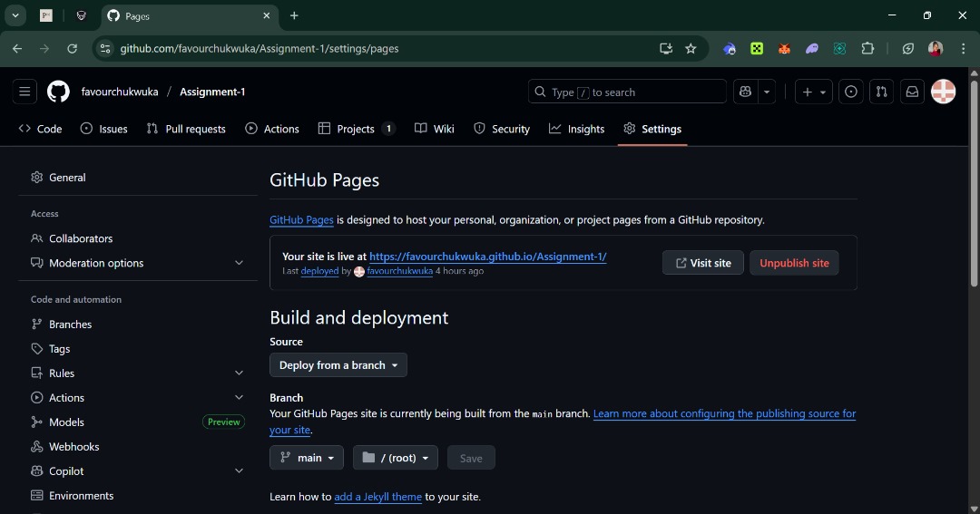Click the green grid extension icon
Screen dimensions: 980x514
tap(757, 49)
